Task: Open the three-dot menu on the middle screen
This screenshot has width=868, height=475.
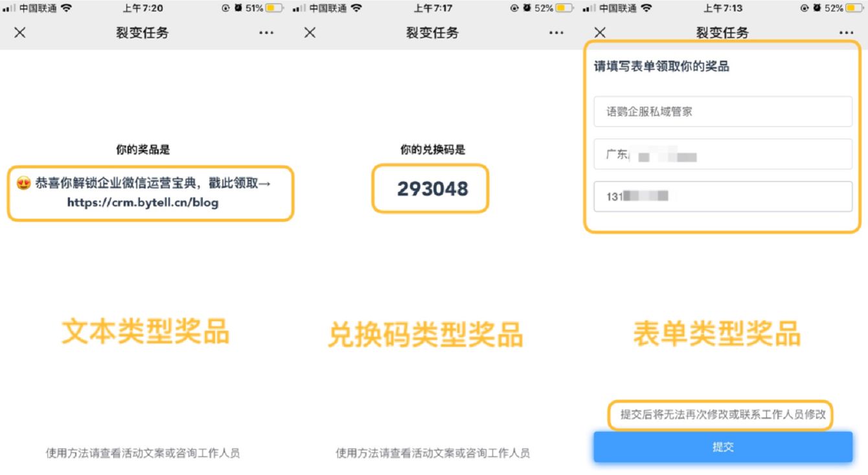Action: [556, 32]
